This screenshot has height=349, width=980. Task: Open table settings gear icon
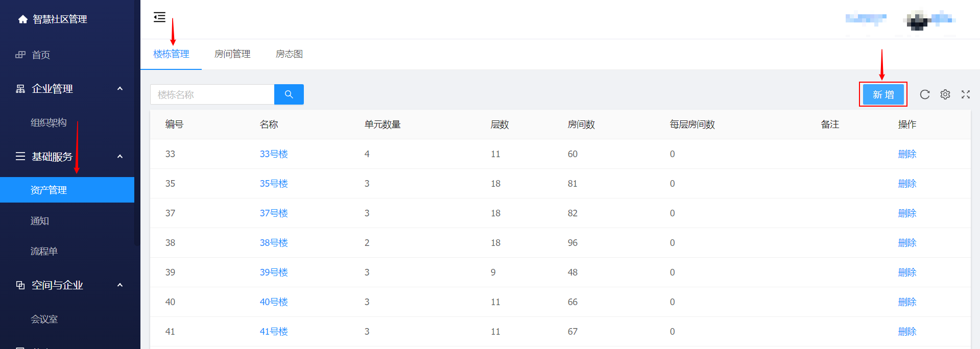click(945, 94)
